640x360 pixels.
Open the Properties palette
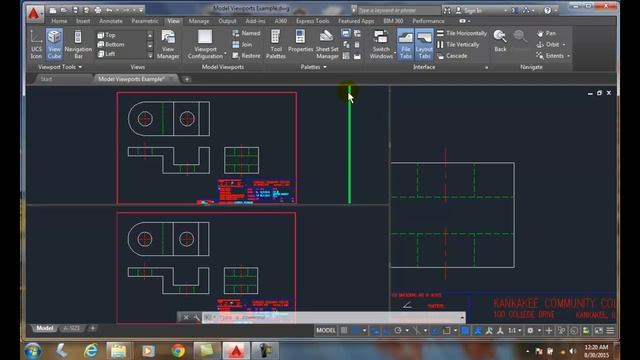pos(300,41)
